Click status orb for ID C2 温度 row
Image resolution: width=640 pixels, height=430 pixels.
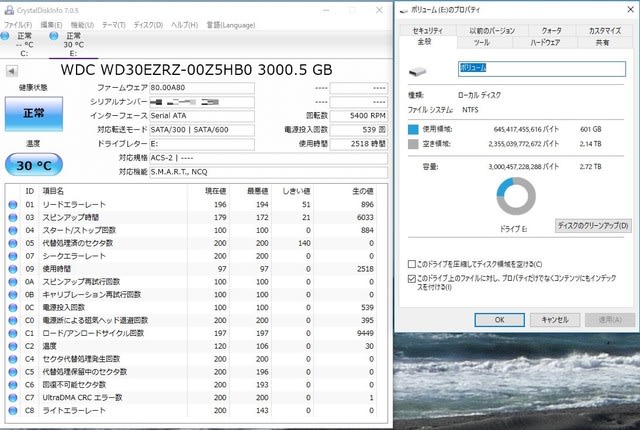(x=13, y=346)
